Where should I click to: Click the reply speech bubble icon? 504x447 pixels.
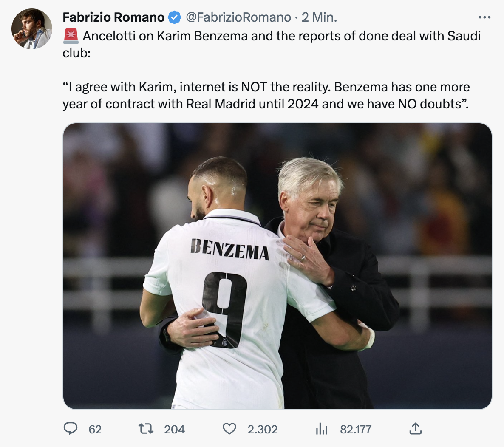point(71,429)
